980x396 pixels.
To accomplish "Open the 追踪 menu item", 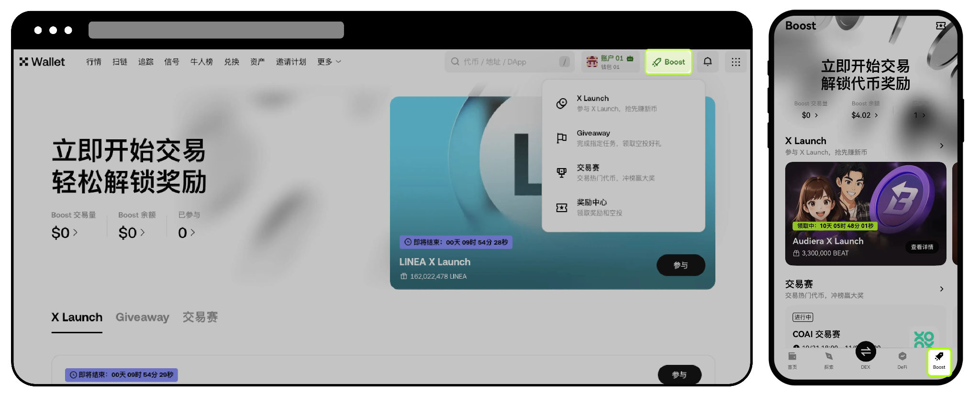I will point(145,62).
